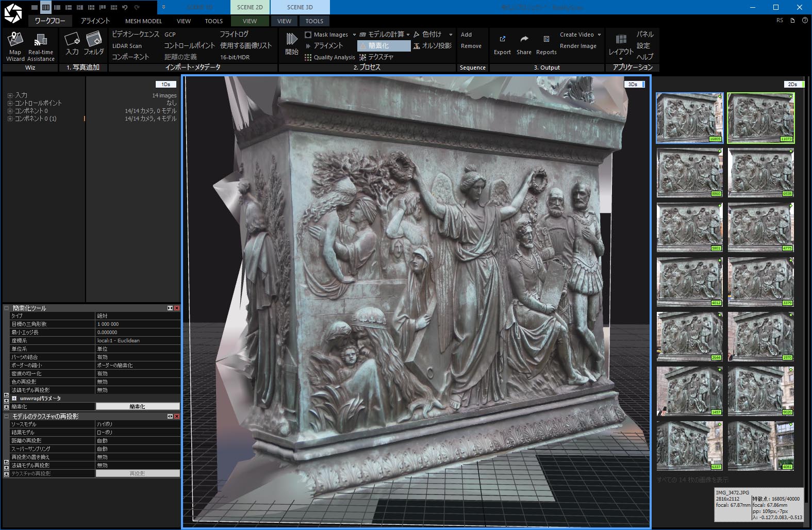Click Add in the Sequence group
The width and height of the screenshot is (812, 530).
(466, 35)
